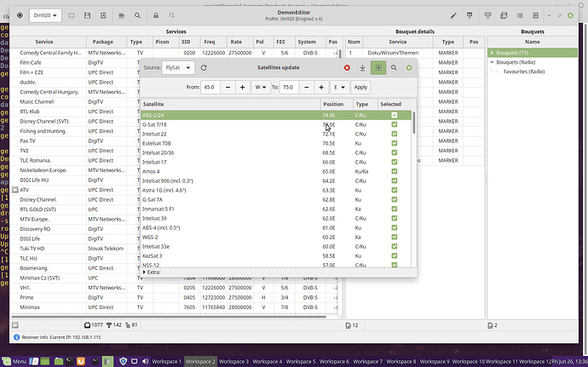Uncheck the Eutelsat 70B selected checkbox

click(x=394, y=143)
